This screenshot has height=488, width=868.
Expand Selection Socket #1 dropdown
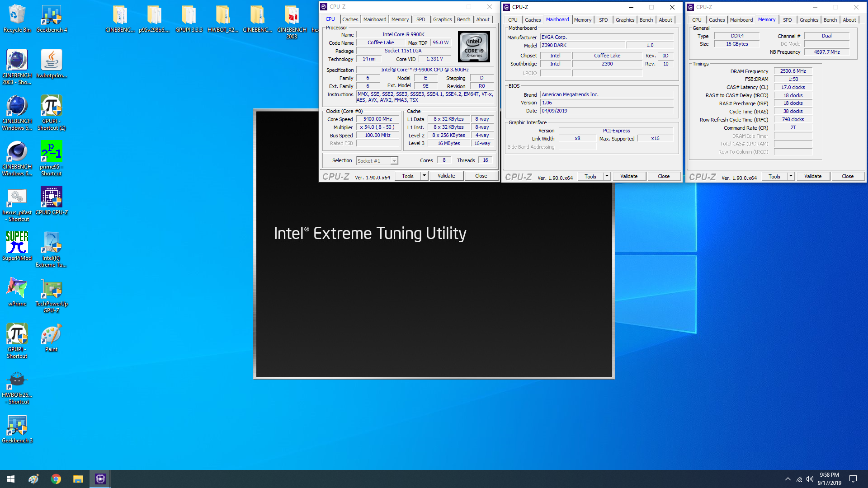tap(394, 161)
